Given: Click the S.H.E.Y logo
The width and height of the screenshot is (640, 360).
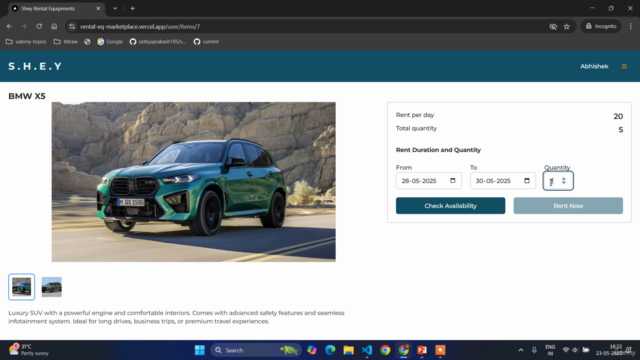Looking at the screenshot, I should (35, 66).
